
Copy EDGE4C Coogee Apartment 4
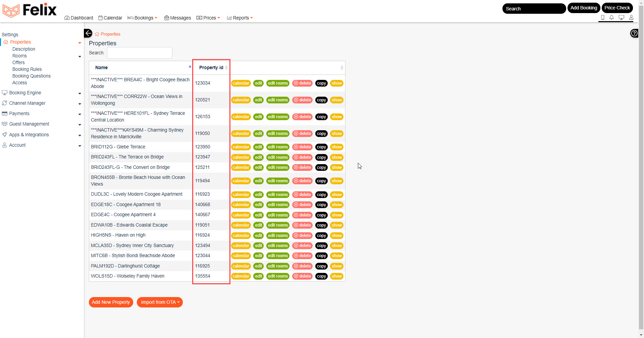click(321, 215)
